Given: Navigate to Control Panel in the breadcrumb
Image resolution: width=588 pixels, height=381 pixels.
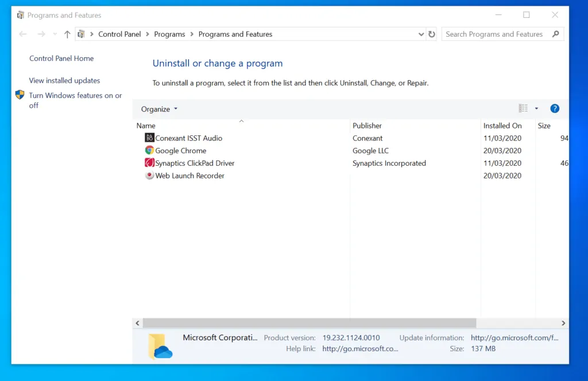Looking at the screenshot, I should pyautogui.click(x=119, y=34).
